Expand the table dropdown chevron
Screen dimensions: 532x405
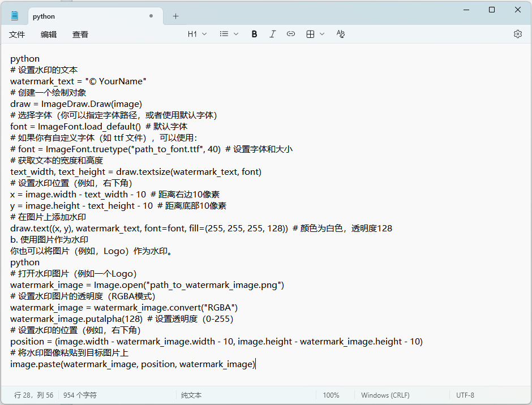tap(322, 34)
